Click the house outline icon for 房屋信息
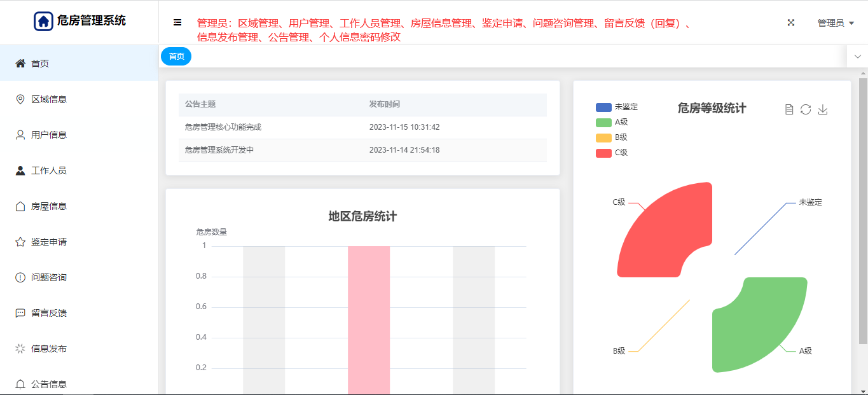Screen dimensions: 868x395 tap(20, 206)
